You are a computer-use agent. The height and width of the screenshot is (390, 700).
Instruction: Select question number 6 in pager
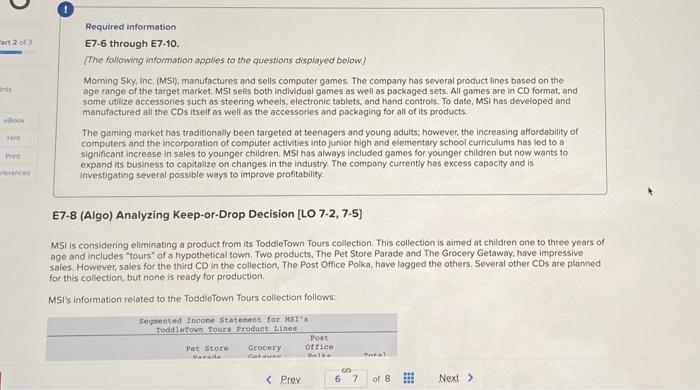click(338, 379)
